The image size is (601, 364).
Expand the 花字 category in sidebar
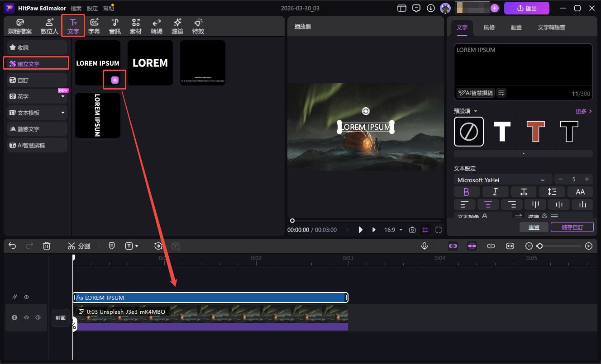coord(63,96)
